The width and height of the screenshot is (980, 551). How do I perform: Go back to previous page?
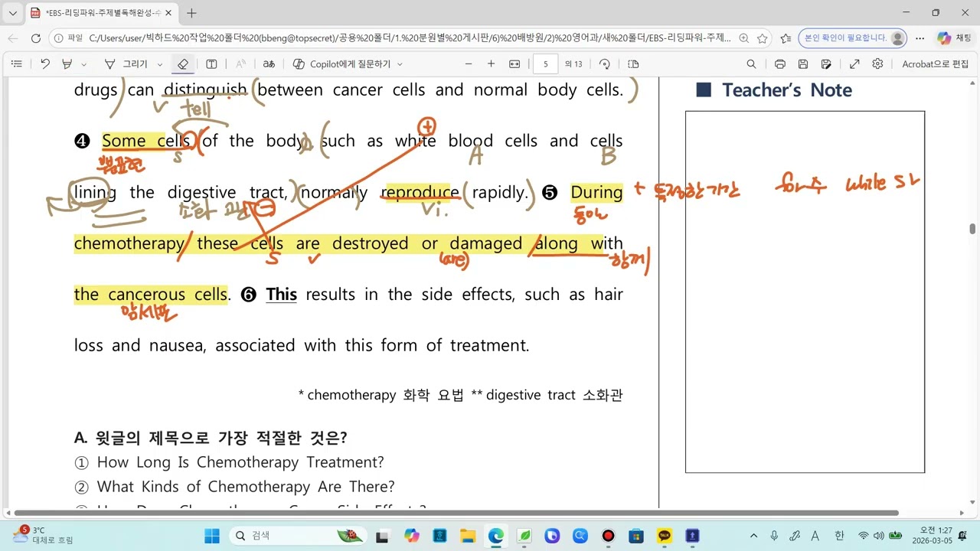coord(13,38)
